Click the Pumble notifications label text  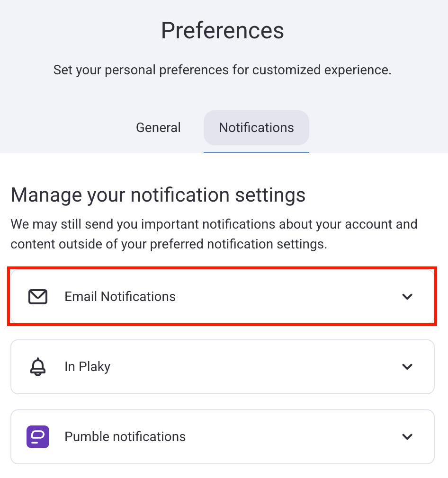click(x=125, y=436)
